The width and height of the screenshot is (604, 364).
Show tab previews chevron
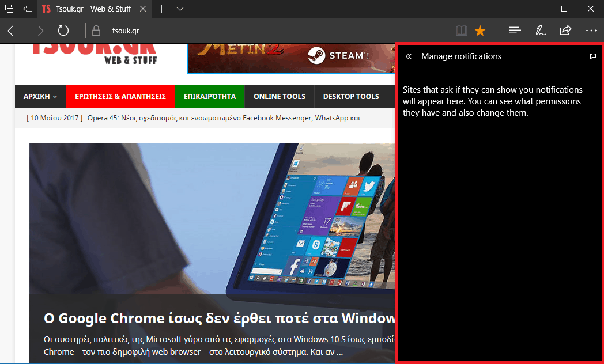(180, 9)
